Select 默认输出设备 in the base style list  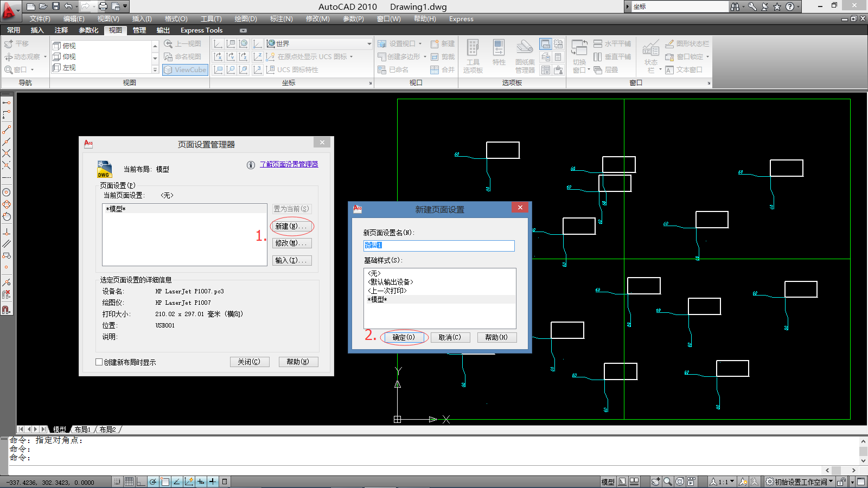pos(391,282)
